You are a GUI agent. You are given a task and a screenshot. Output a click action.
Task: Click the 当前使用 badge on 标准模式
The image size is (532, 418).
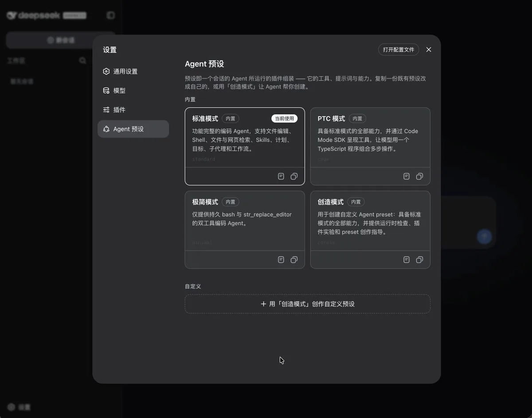285,118
